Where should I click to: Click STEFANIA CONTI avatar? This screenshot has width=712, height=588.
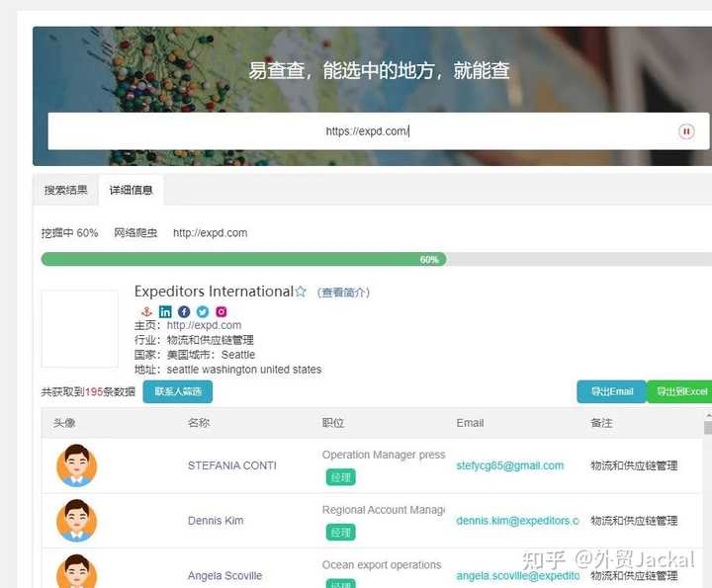(77, 465)
